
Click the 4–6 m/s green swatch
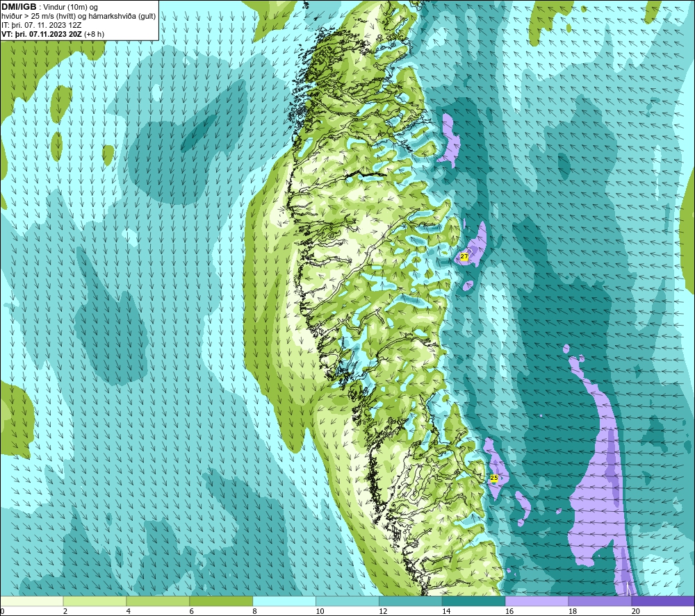point(158,601)
